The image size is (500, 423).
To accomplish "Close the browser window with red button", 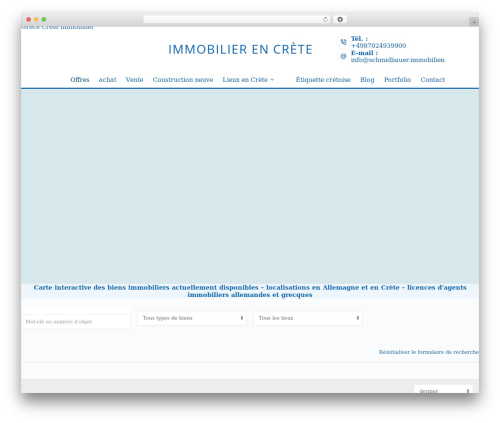I will click(x=29, y=19).
